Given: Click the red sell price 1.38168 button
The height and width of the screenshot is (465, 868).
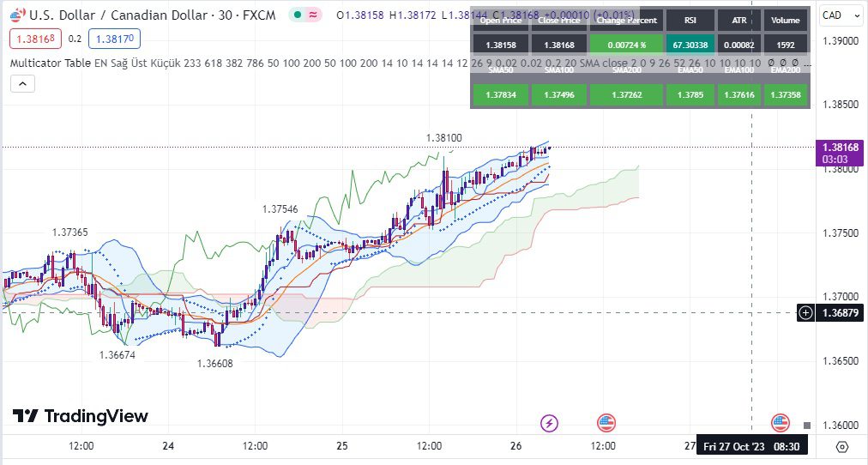Looking at the screenshot, I should point(35,39).
